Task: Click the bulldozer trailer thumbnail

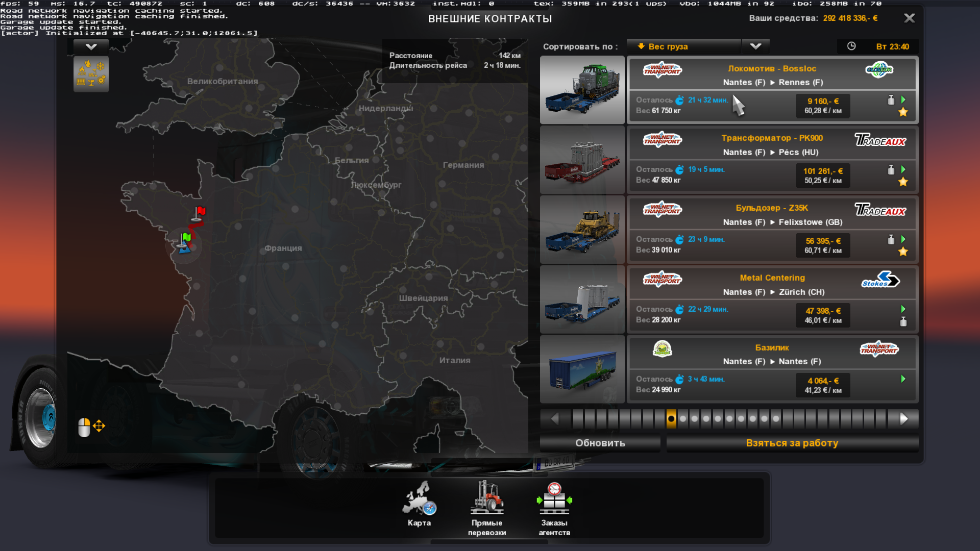Action: pyautogui.click(x=582, y=230)
